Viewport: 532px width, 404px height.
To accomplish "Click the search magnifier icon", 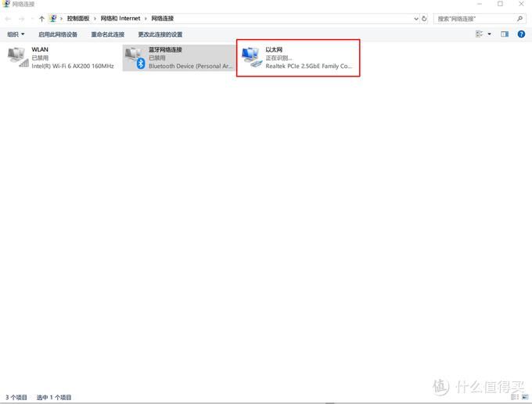I will (x=519, y=19).
